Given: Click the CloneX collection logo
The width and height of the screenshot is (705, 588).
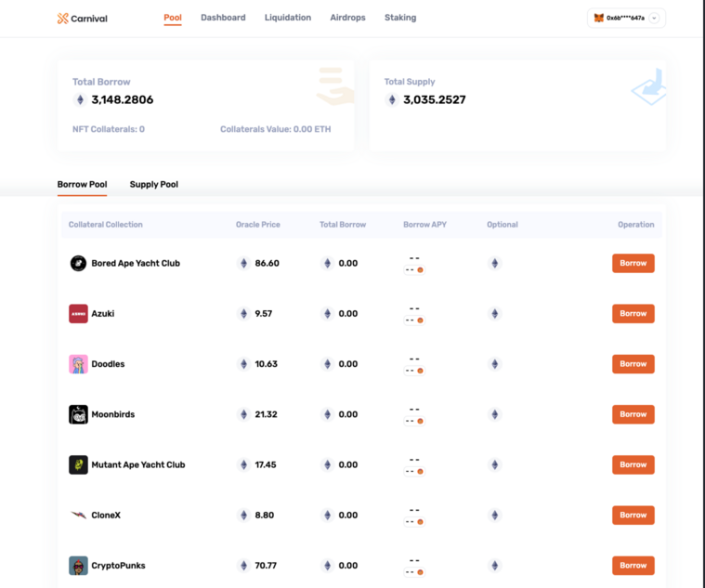Looking at the screenshot, I should (78, 515).
